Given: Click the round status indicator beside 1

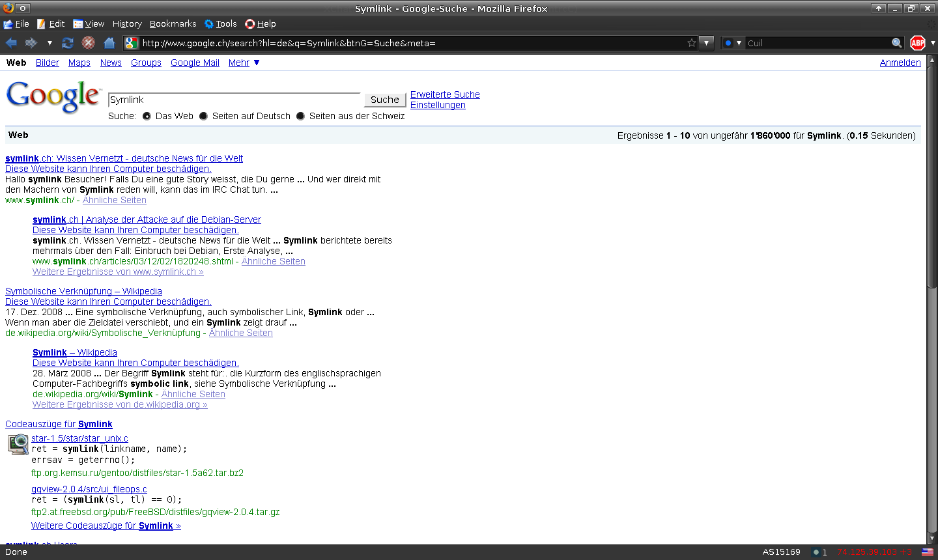Looking at the screenshot, I should [816, 552].
